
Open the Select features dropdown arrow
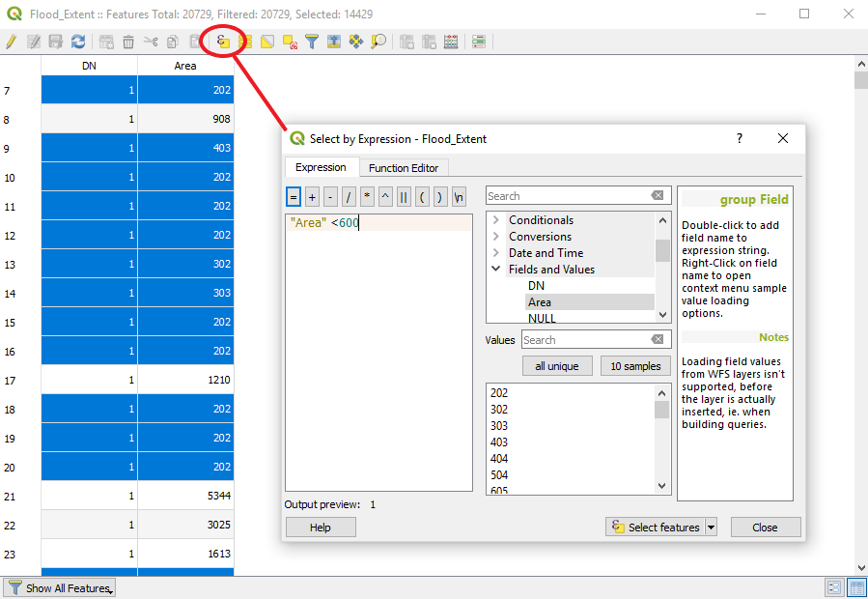coord(712,528)
